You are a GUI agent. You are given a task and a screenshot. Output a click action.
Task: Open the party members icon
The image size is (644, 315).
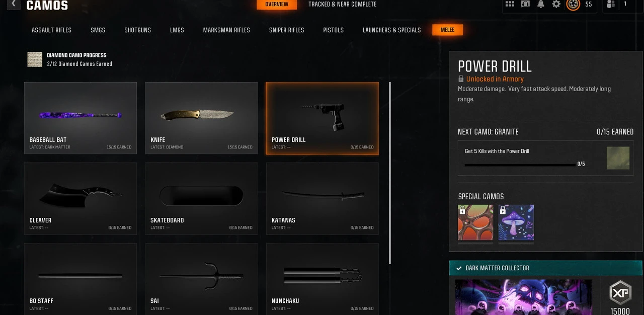point(611,4)
